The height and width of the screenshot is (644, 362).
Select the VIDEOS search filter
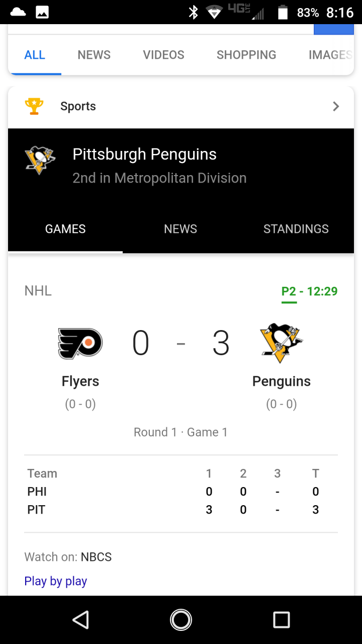[164, 55]
